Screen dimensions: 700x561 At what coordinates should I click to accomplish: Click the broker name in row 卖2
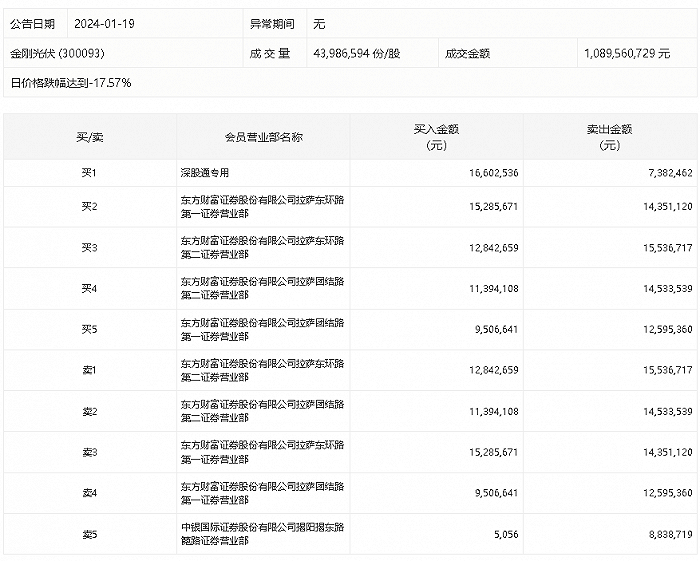click(262, 411)
